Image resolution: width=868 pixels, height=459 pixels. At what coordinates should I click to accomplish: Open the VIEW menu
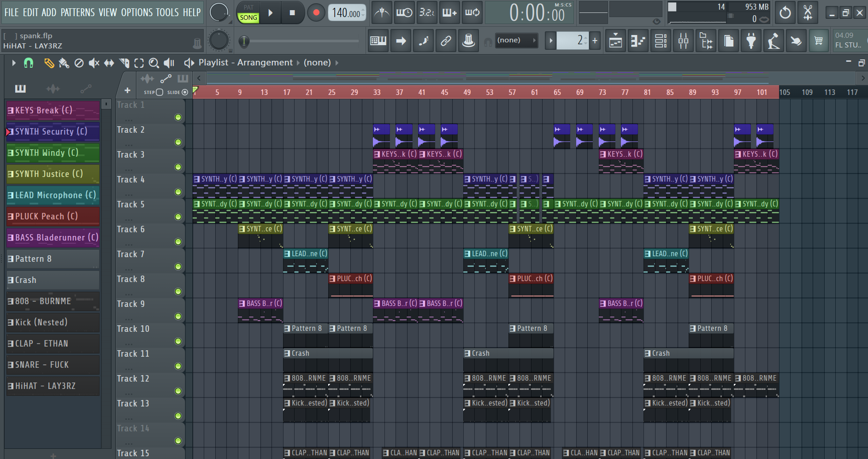[108, 12]
